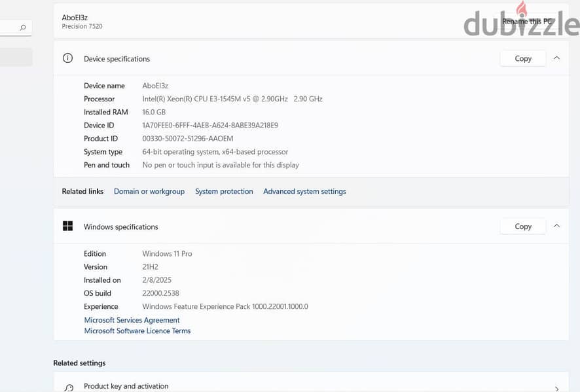Select the processor text Intel(R) Xeon(R)
Viewport: 580px width, 392px height.
[232, 99]
